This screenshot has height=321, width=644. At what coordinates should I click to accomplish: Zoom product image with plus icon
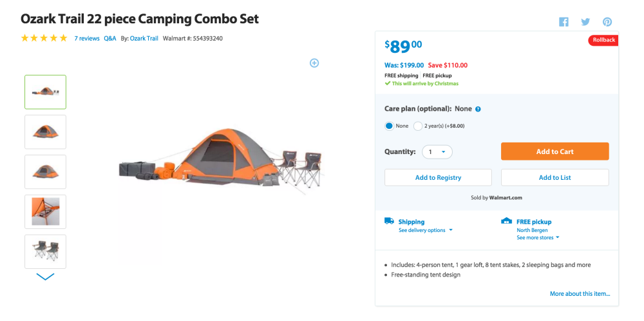click(314, 63)
